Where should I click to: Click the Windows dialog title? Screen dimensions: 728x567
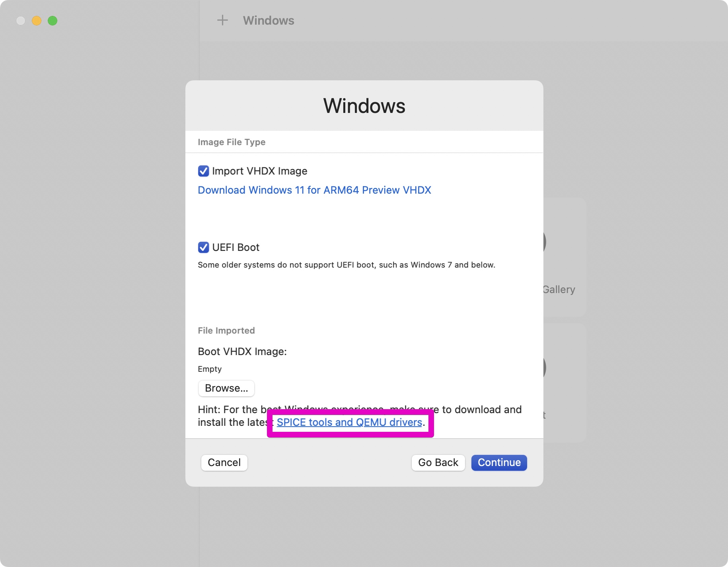364,105
